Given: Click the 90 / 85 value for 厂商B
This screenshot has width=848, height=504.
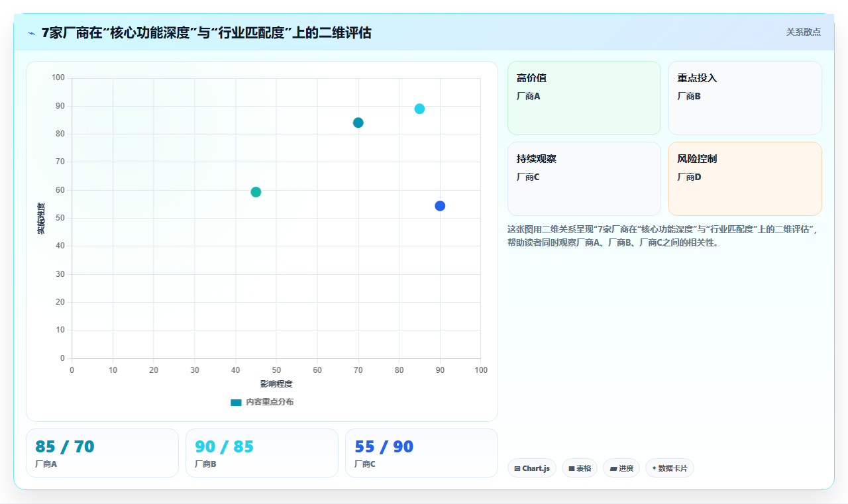Looking at the screenshot, I should tap(225, 447).
